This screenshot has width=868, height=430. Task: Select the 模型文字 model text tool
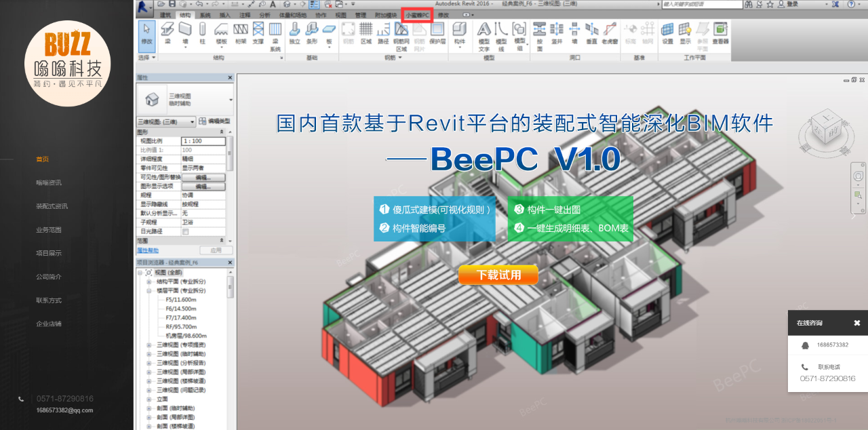pyautogui.click(x=484, y=37)
